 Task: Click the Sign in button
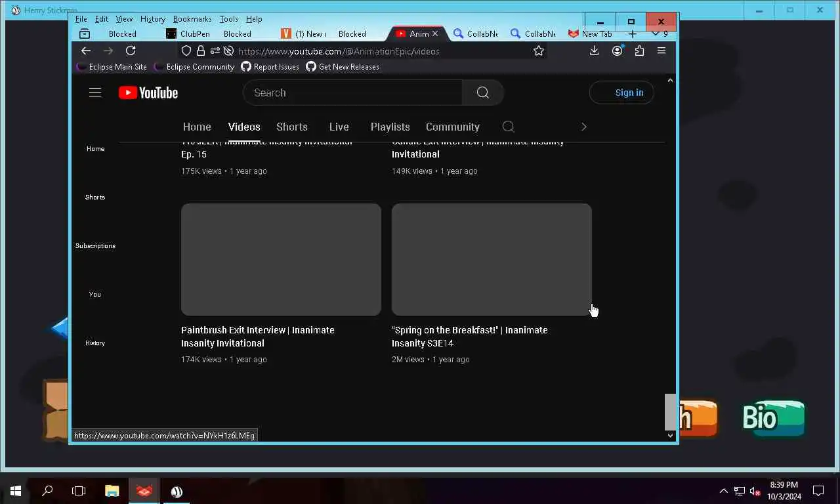621,93
